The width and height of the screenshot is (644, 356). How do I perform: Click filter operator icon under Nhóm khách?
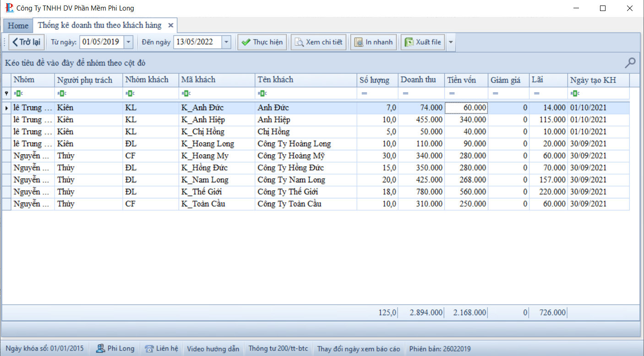pyautogui.click(x=130, y=93)
